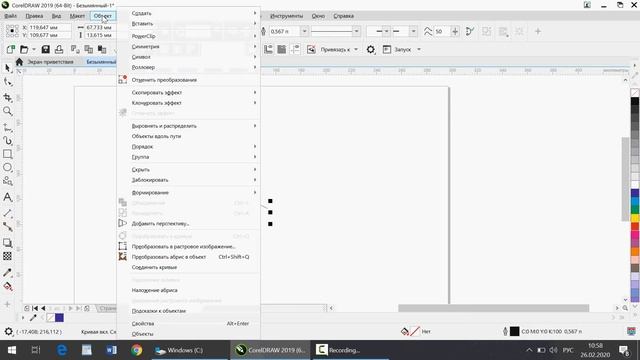This screenshot has width=640, height=360.
Task: Choose Преобразовать абрис в объект
Action: click(189, 257)
